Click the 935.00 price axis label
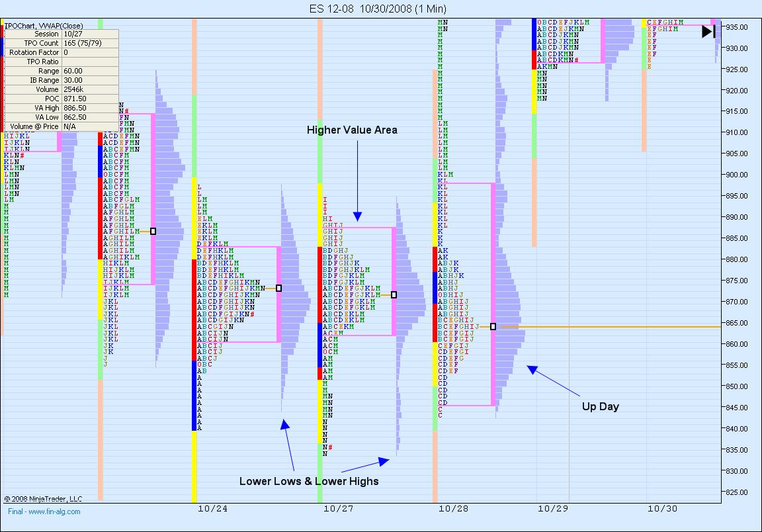Viewport: 762px width, 532px height. coord(737,27)
